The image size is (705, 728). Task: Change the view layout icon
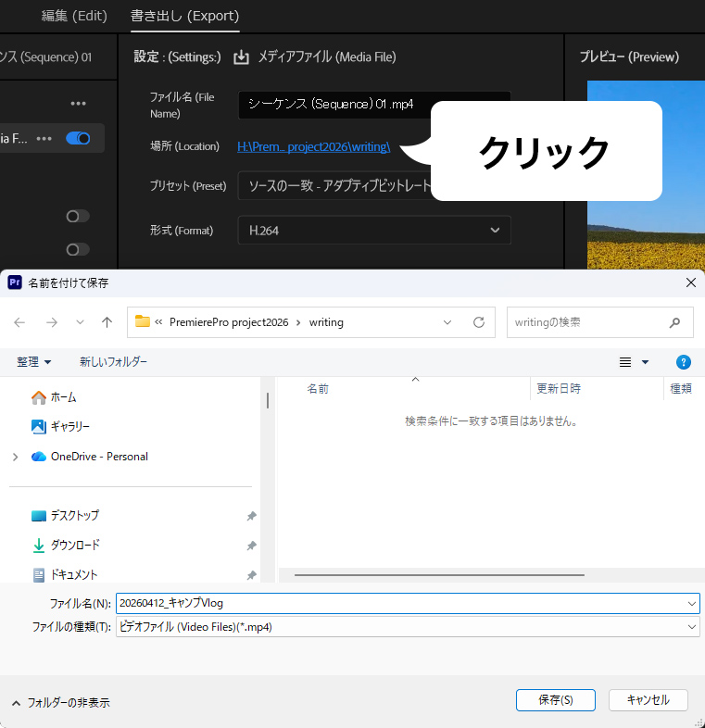pyautogui.click(x=625, y=362)
